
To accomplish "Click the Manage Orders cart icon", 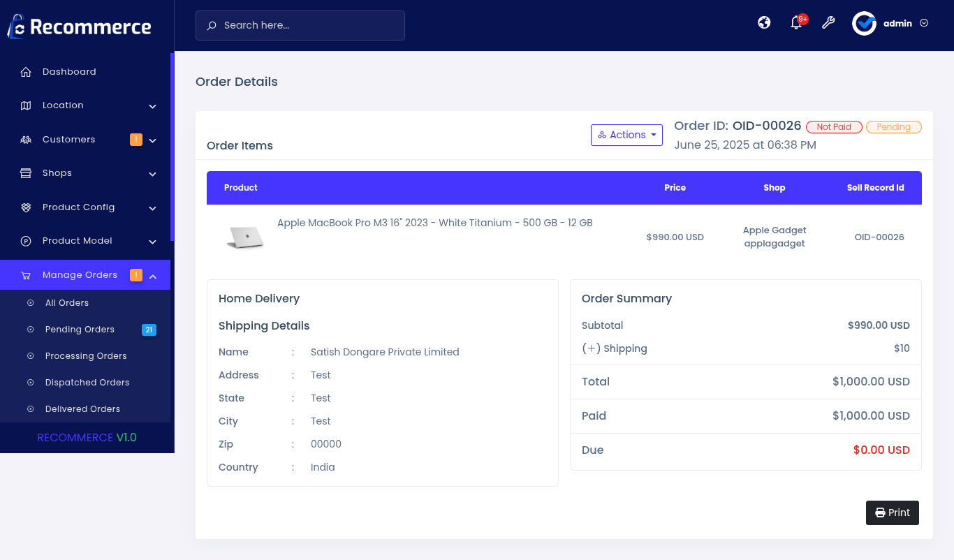I will pyautogui.click(x=26, y=275).
